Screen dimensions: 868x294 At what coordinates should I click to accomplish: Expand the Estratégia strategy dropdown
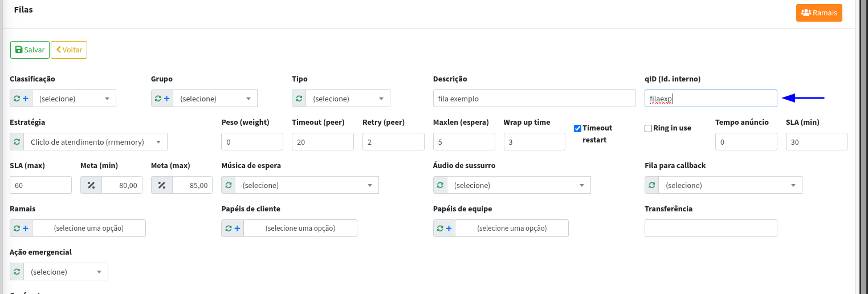pyautogui.click(x=95, y=142)
